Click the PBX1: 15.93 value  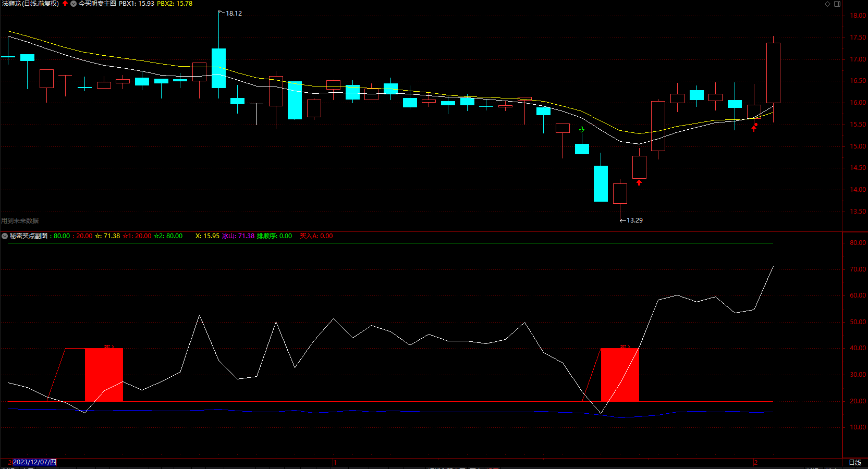click(x=137, y=4)
